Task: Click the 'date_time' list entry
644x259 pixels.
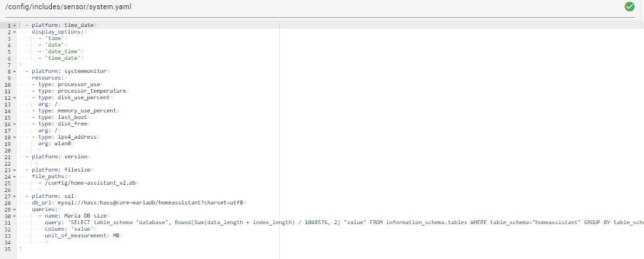Action: coord(63,51)
